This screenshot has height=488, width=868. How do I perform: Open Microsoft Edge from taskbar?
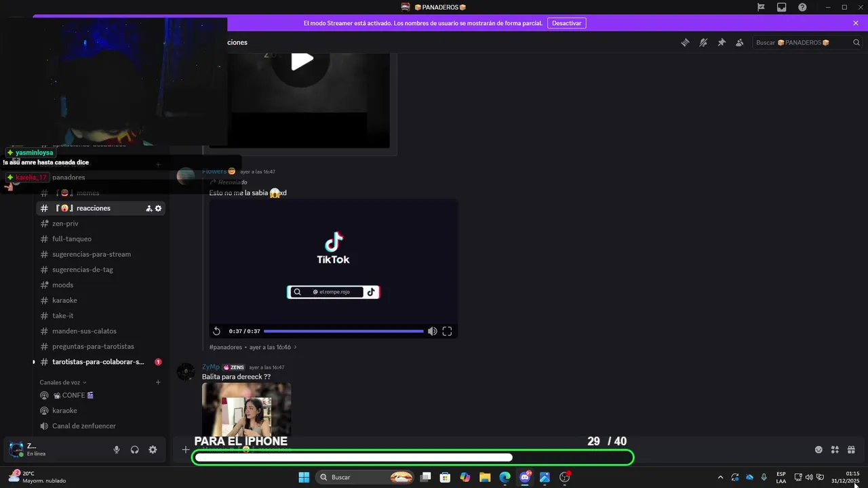[x=505, y=477]
